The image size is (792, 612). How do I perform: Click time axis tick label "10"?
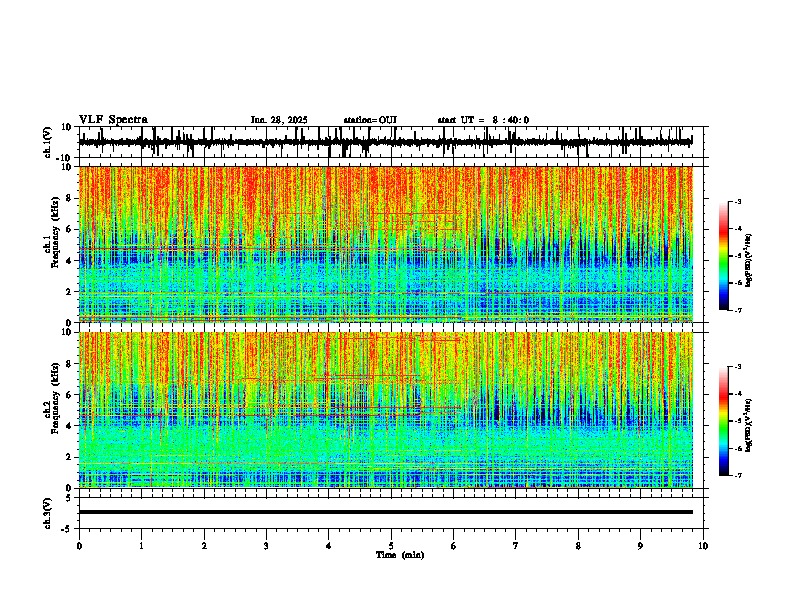(x=703, y=546)
